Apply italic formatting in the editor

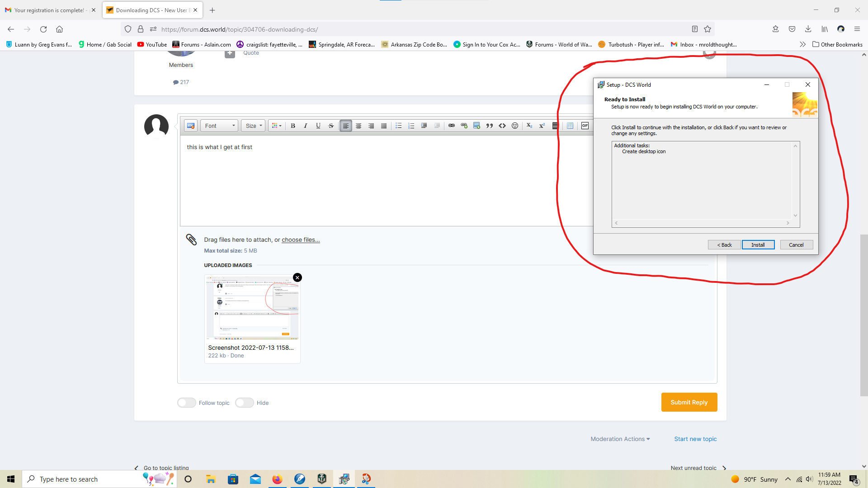tap(306, 126)
